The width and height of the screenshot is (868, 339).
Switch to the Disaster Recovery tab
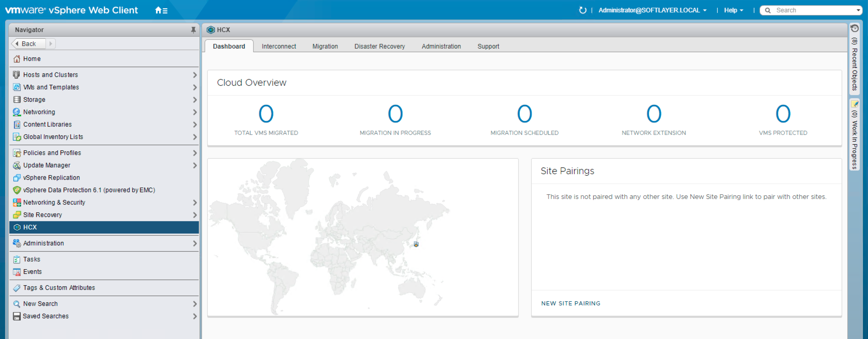(x=379, y=46)
